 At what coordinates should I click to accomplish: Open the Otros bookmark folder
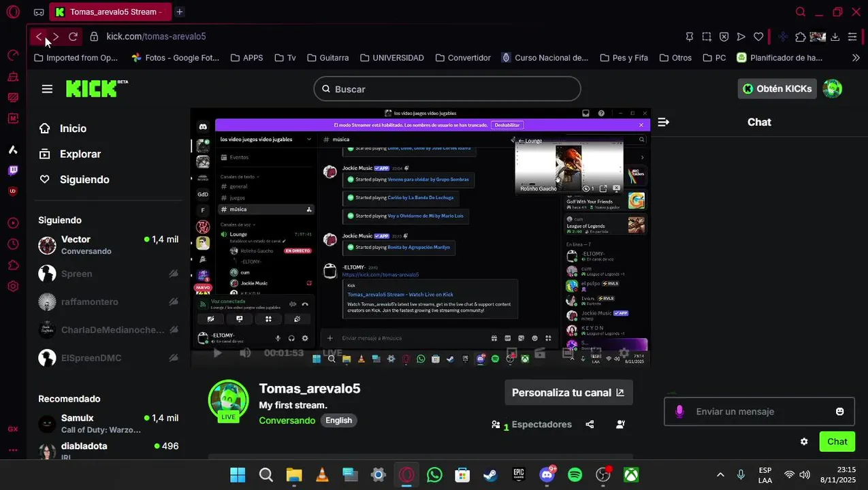tap(675, 58)
